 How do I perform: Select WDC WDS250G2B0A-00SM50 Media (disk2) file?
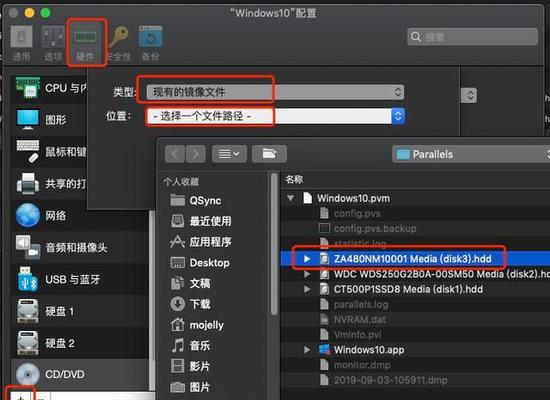coord(415,274)
